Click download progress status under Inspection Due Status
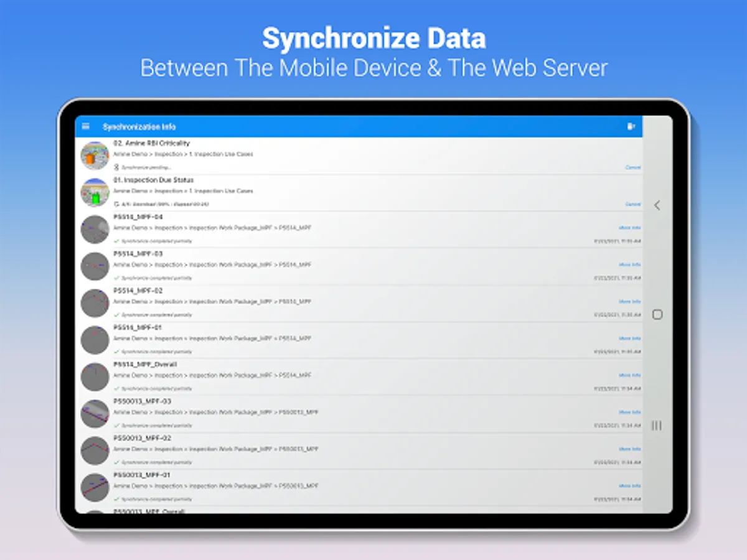This screenshot has height=560, width=747. [164, 204]
